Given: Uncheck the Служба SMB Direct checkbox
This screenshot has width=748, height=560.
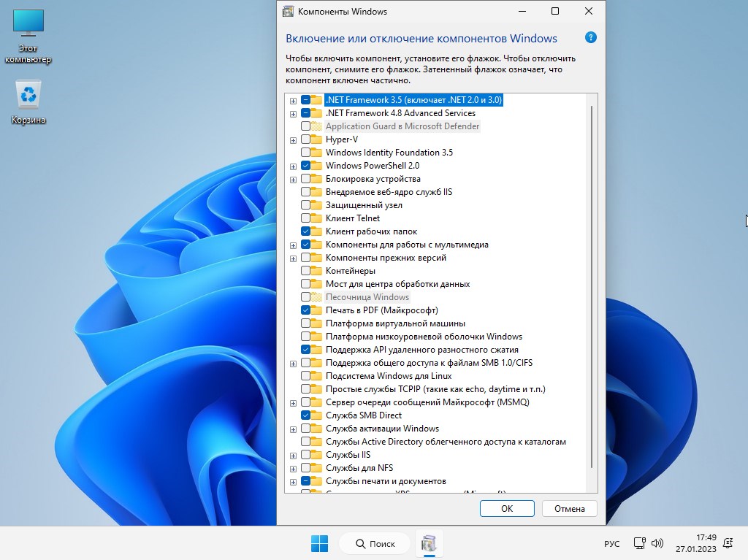Looking at the screenshot, I should coord(305,415).
